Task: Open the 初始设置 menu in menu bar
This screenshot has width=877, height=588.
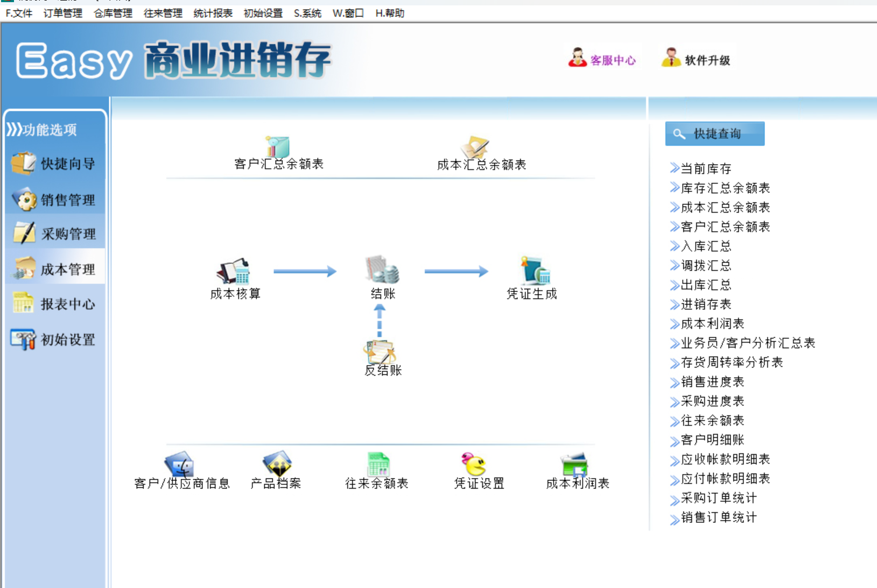Action: point(263,13)
